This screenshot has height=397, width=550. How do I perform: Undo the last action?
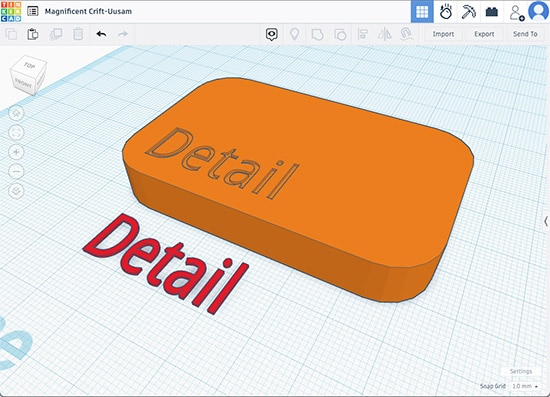click(x=101, y=34)
